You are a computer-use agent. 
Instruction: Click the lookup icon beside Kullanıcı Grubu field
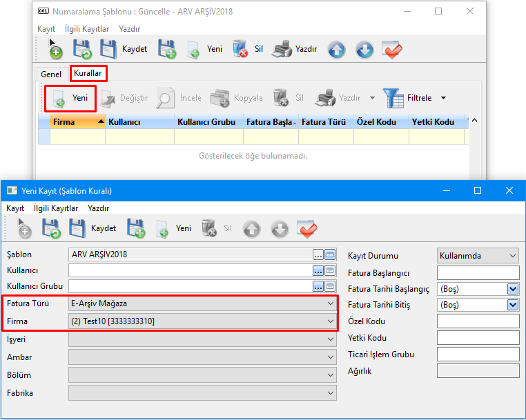pyautogui.click(x=329, y=286)
